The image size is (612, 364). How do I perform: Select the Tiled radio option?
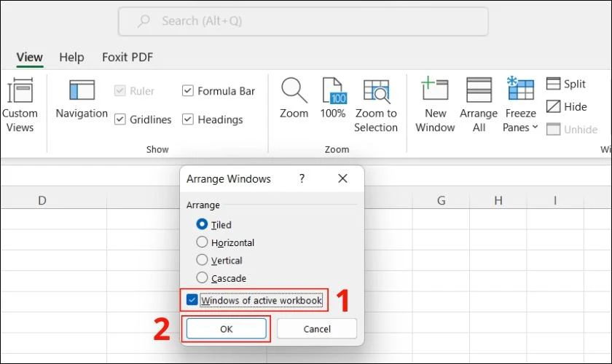pyautogui.click(x=202, y=224)
